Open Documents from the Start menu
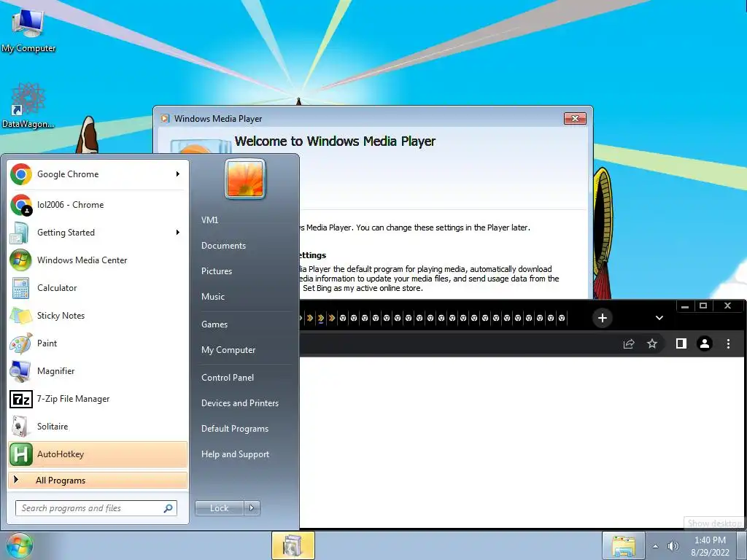 [x=223, y=246]
